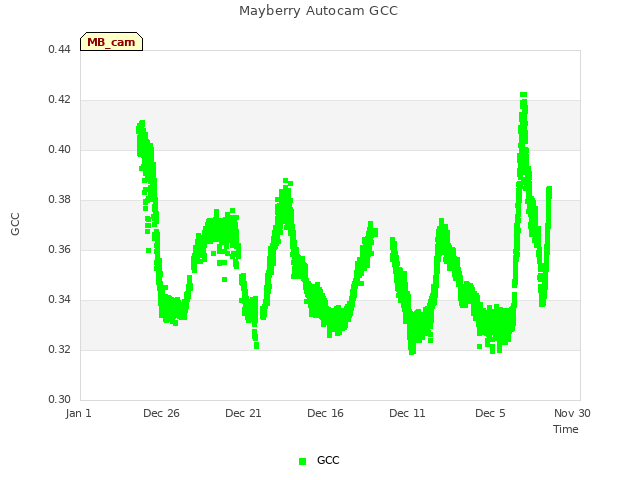This screenshot has height=480, width=640.
Task: Click the Dec 5 x-axis label
Action: (490, 413)
